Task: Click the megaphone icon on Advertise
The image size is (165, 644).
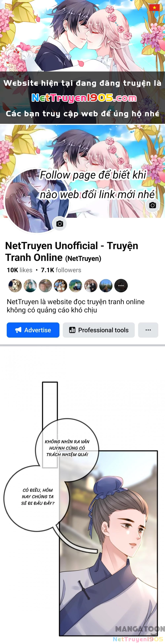Action: point(18,330)
